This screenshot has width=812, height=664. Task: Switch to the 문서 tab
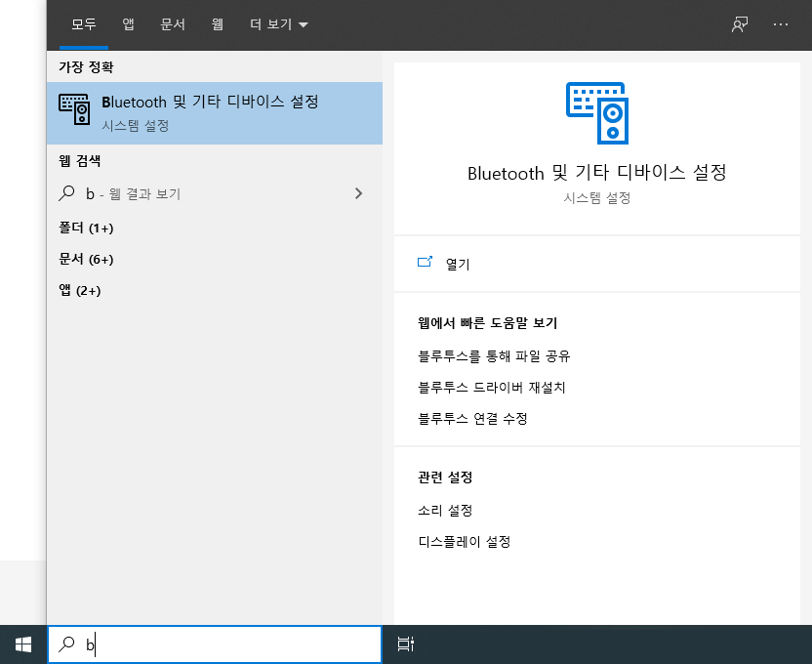click(173, 24)
